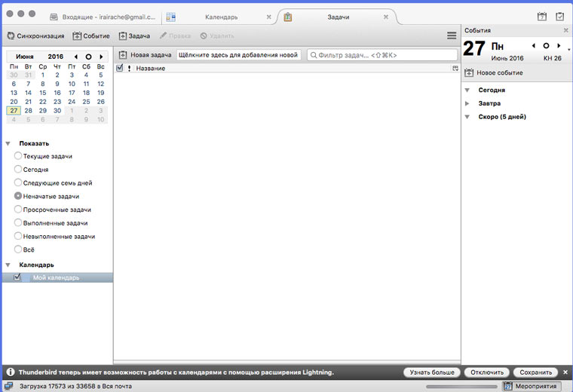This screenshot has width=573, height=392.
Task: Open the column picker icon in task list
Action: click(x=455, y=69)
